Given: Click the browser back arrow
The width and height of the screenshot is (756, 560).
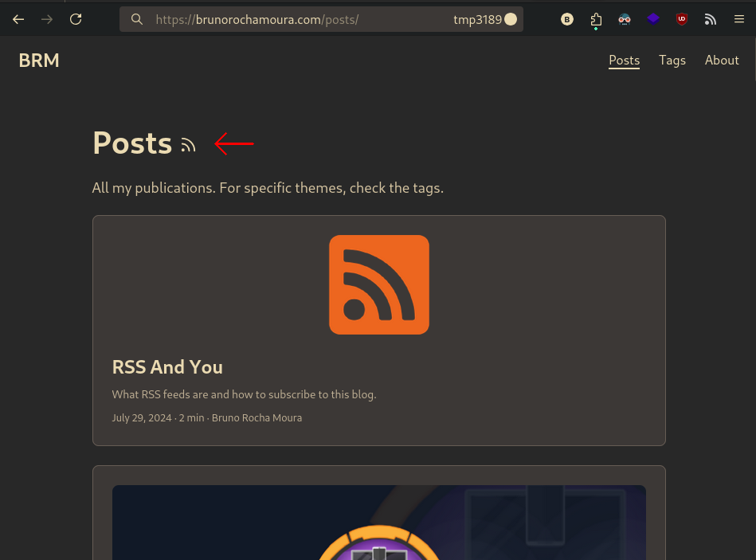Looking at the screenshot, I should [x=18, y=19].
